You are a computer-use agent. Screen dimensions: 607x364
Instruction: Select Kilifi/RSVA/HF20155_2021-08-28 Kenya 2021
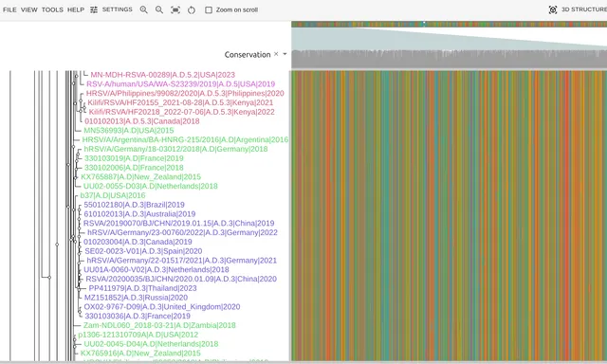pos(180,102)
